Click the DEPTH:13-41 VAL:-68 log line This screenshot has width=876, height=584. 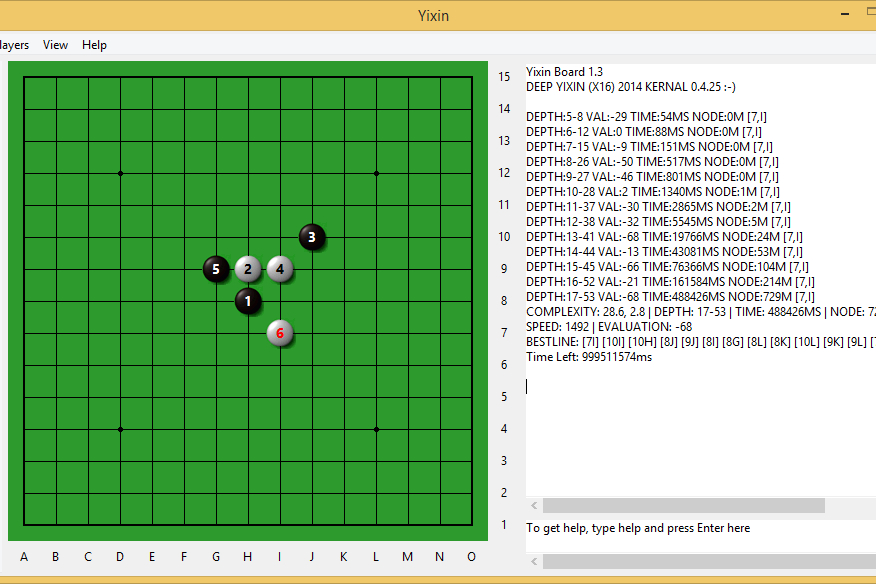coord(664,236)
